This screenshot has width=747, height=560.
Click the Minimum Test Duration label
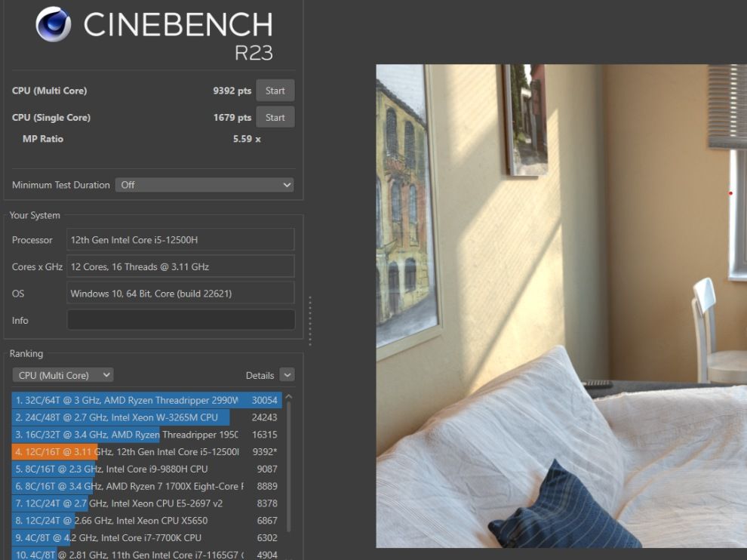(61, 185)
